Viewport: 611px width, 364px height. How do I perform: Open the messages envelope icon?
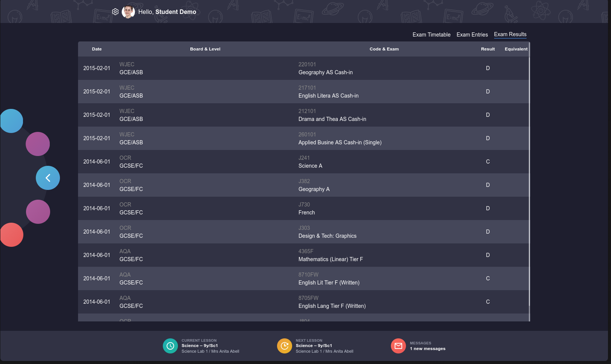pyautogui.click(x=398, y=346)
